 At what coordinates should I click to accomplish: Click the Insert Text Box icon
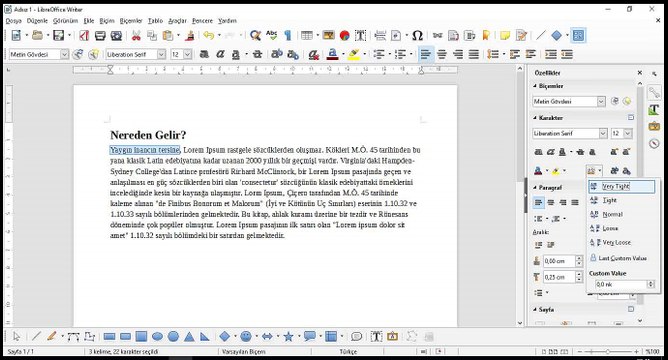pyautogui.click(x=360, y=35)
